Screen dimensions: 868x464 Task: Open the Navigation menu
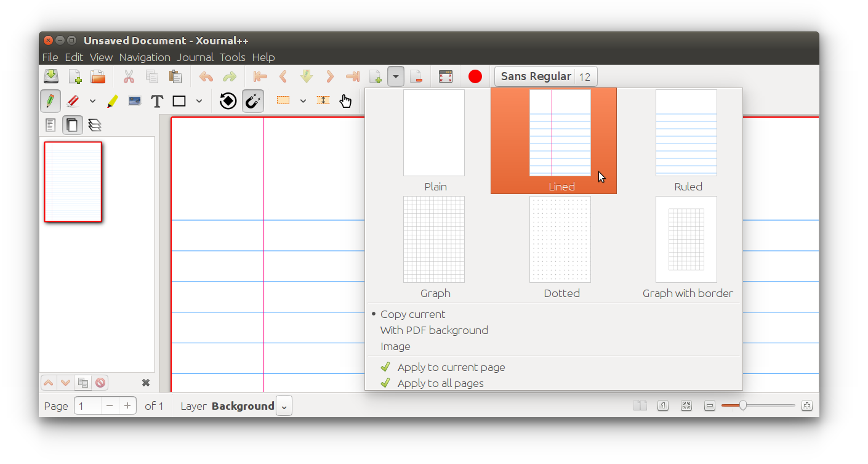[144, 57]
